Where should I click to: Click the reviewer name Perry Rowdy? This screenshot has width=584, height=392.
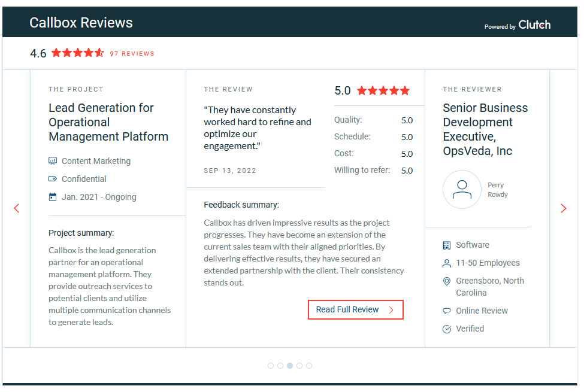tap(498, 190)
